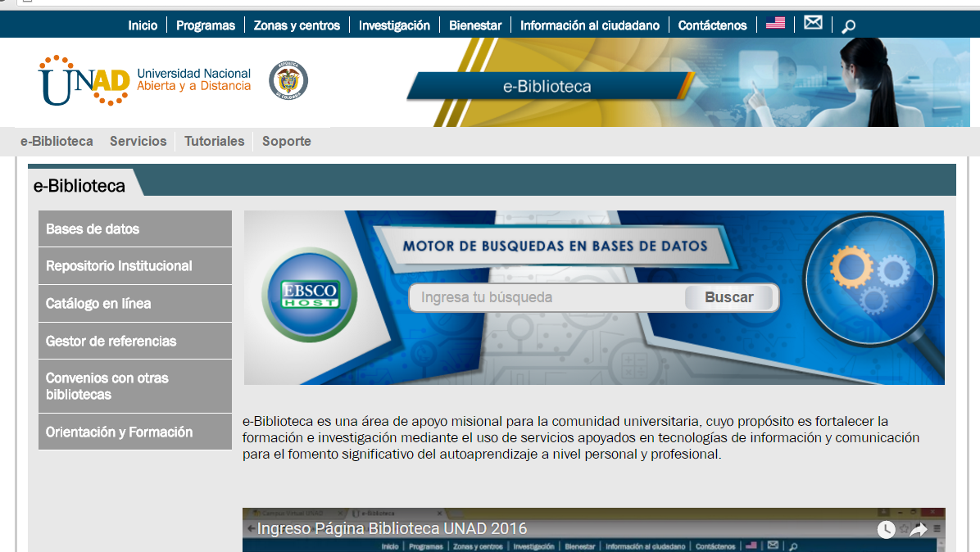The height and width of the screenshot is (552, 980).
Task: Open Repositorio Institucional sidebar item
Action: [x=135, y=266]
